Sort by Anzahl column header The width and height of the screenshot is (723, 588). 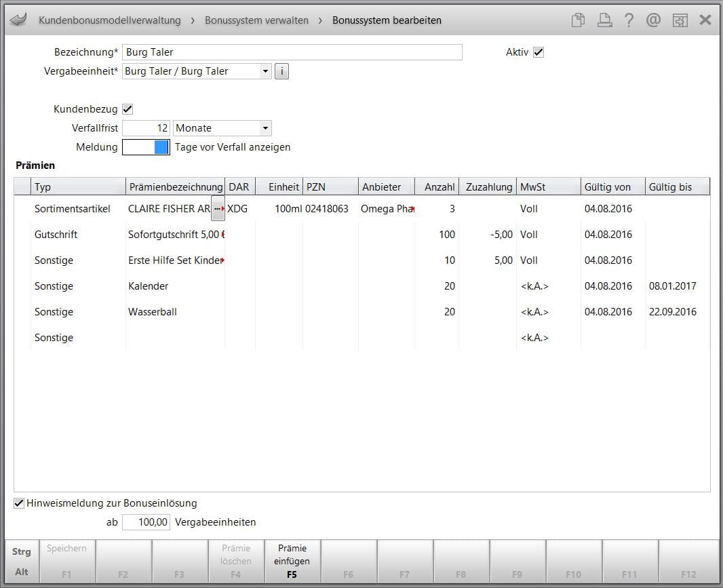click(x=437, y=187)
